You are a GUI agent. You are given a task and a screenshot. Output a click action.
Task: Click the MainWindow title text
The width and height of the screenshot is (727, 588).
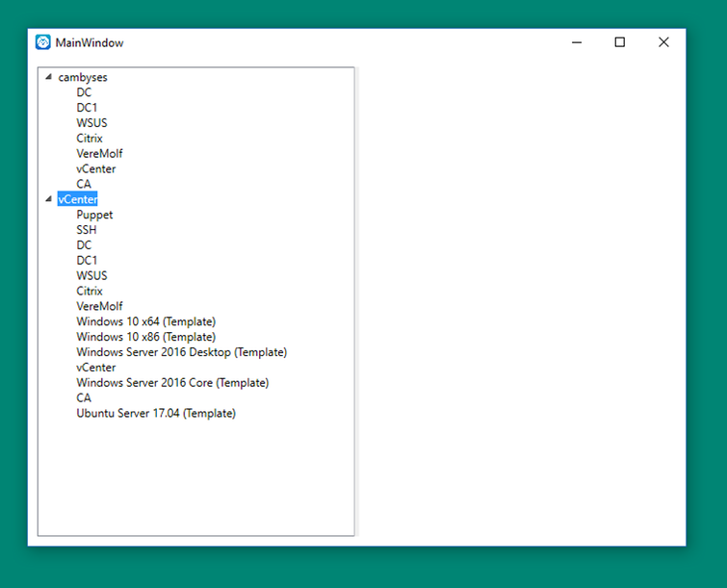pyautogui.click(x=90, y=42)
